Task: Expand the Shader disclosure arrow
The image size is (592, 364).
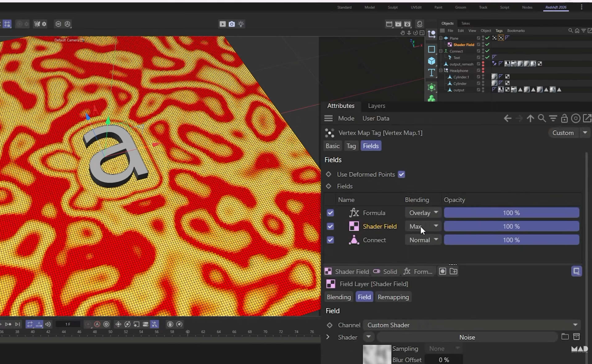Action: (x=328, y=337)
